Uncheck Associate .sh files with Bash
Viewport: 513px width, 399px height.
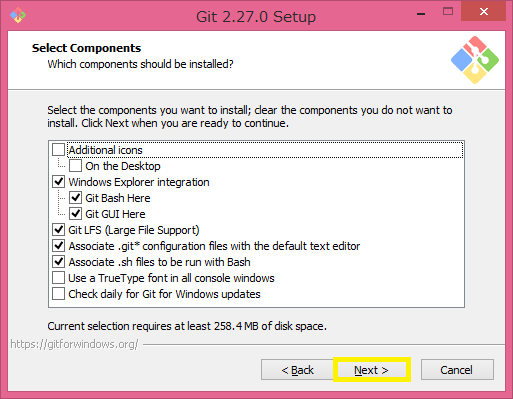58,262
